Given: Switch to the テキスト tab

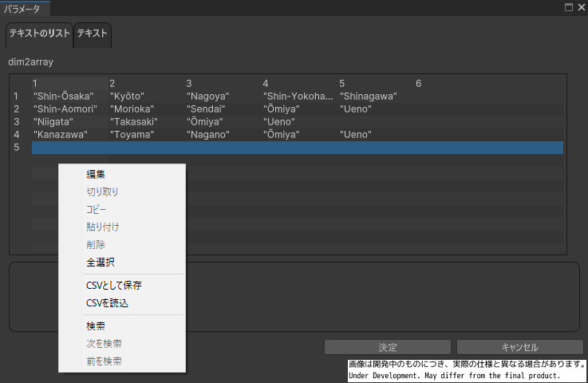Looking at the screenshot, I should tap(93, 35).
